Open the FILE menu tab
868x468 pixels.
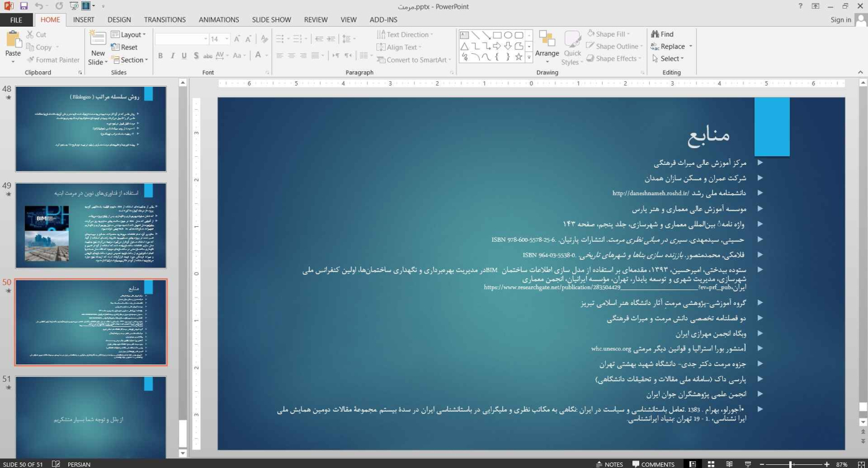point(15,20)
